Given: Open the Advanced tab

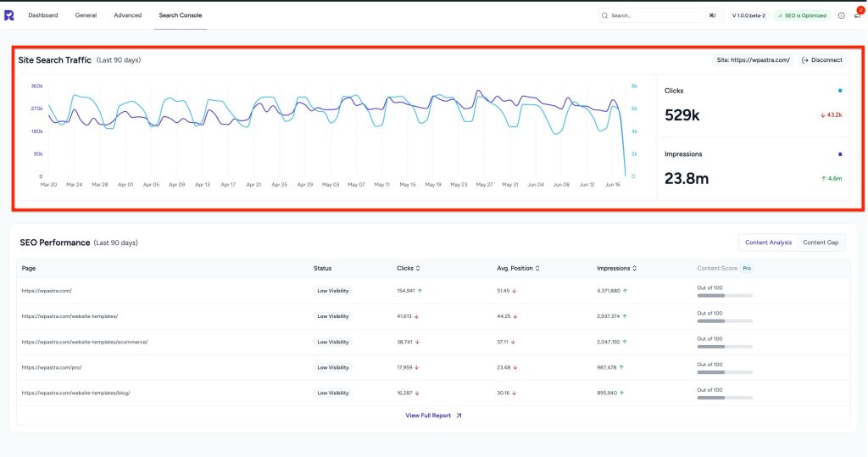Looking at the screenshot, I should [128, 15].
